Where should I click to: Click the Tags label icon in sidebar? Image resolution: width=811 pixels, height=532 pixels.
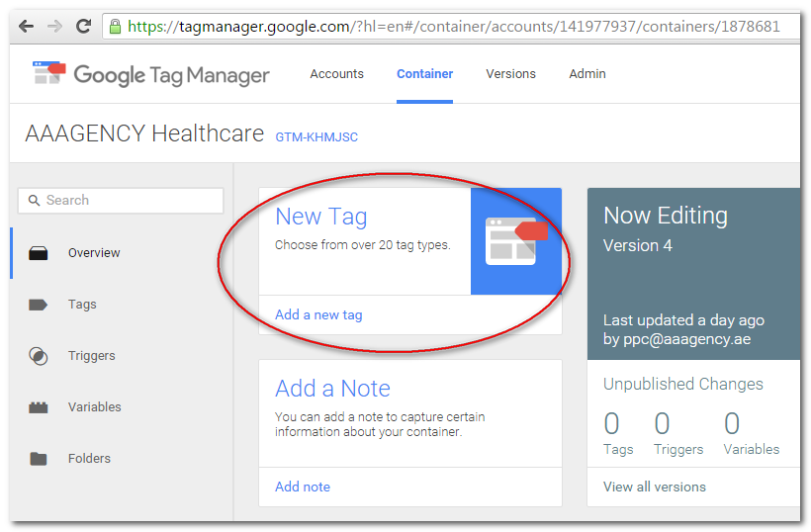[x=38, y=305]
